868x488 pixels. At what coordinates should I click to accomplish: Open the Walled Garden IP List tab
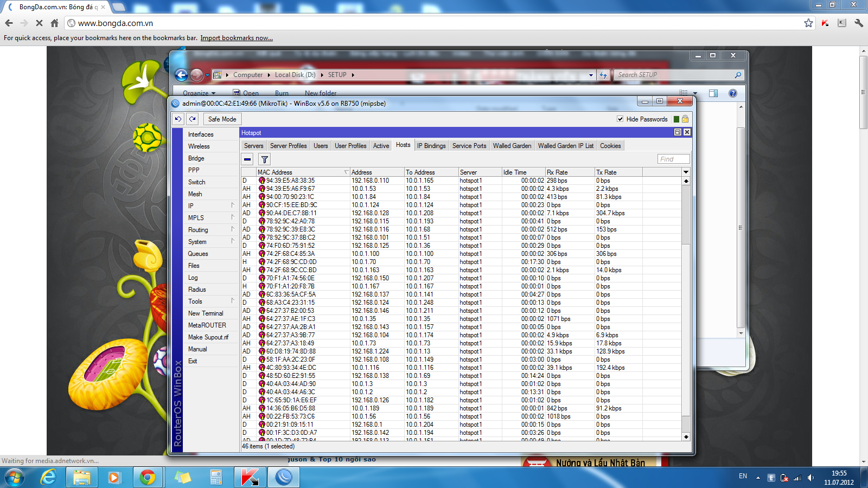click(x=566, y=146)
